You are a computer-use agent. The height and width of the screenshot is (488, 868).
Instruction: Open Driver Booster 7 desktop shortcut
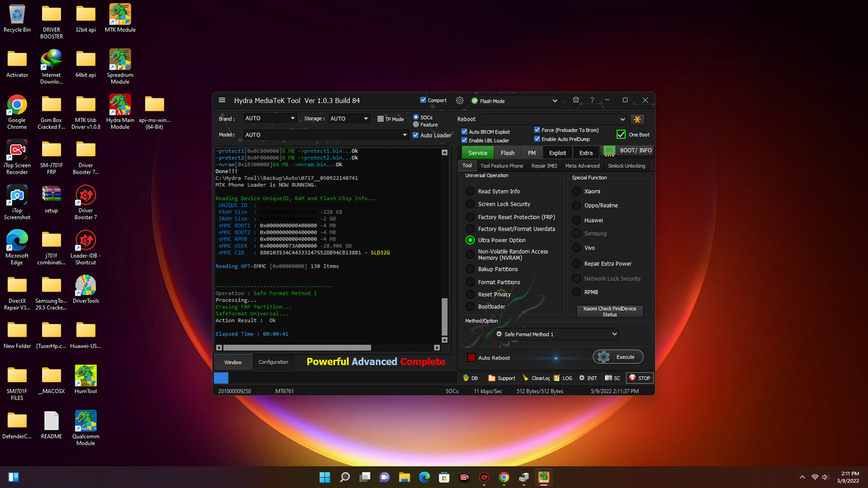85,203
